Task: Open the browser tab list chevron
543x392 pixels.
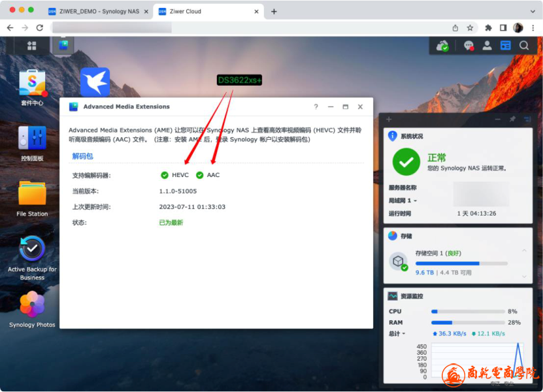Action: pyautogui.click(x=533, y=11)
